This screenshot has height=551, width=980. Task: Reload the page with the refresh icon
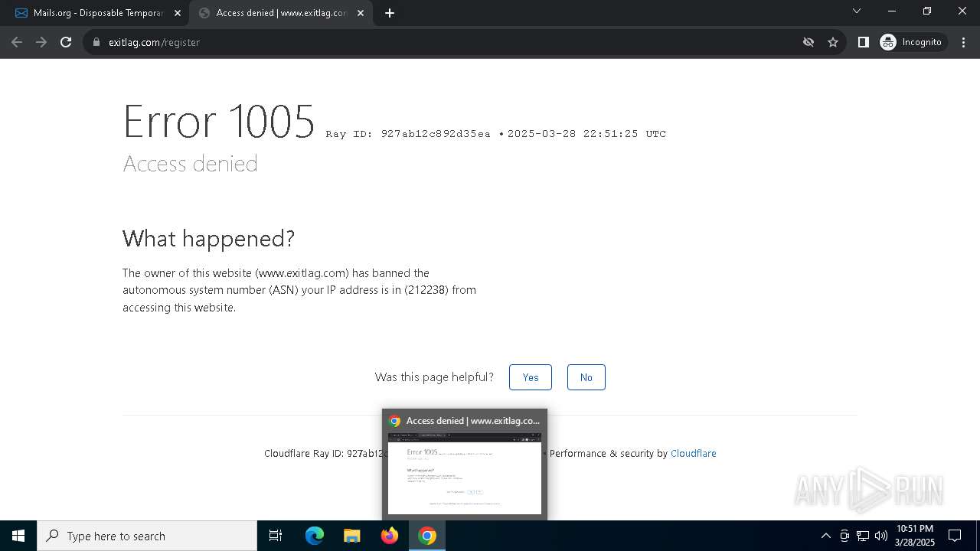coord(66,42)
